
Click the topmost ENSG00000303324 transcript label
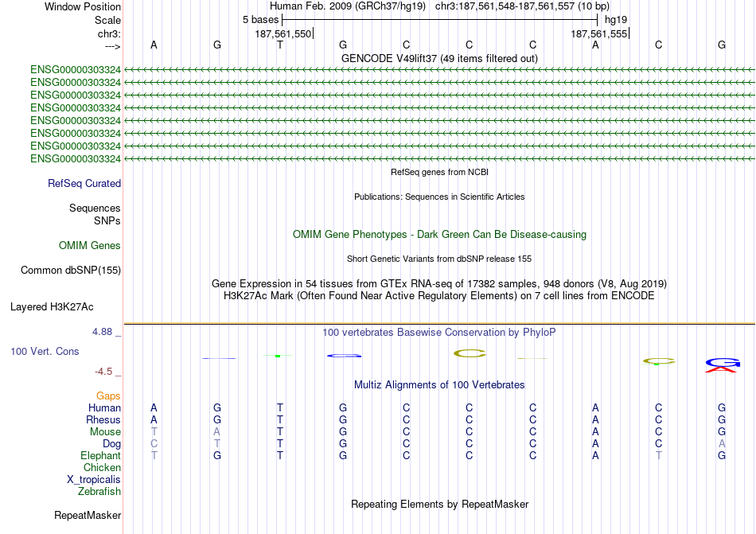[76, 70]
